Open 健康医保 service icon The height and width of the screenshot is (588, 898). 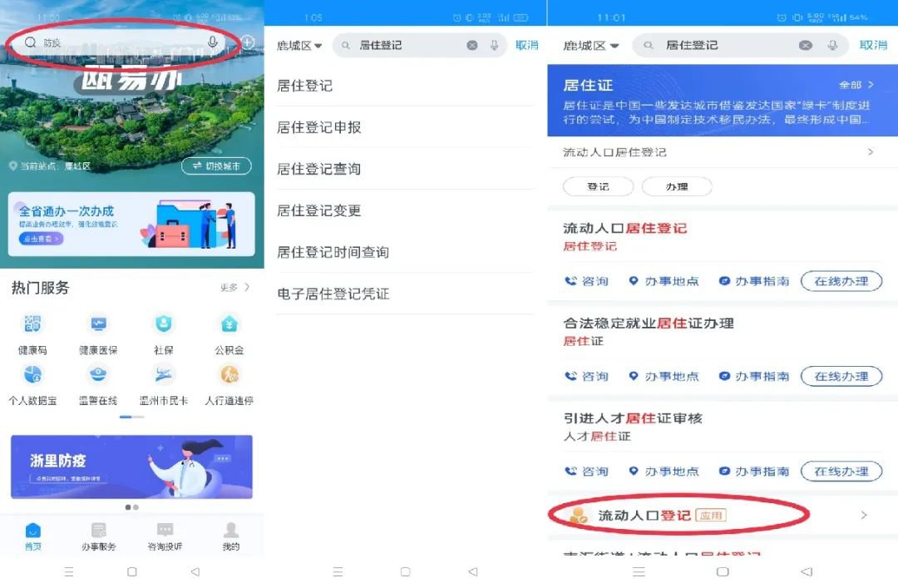[x=98, y=334]
